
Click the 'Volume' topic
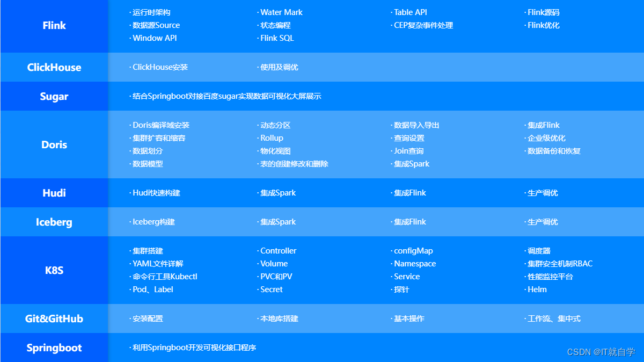coord(274,264)
